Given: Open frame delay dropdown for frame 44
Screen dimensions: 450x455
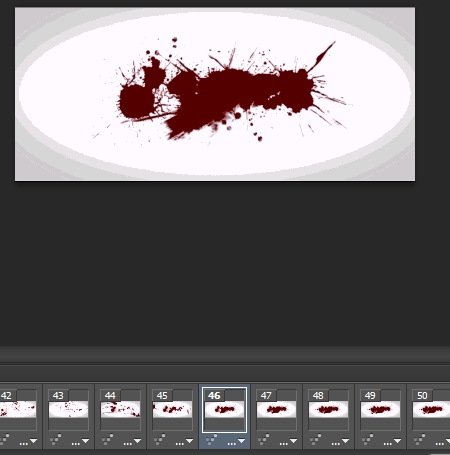Looking at the screenshot, I should (x=132, y=442).
